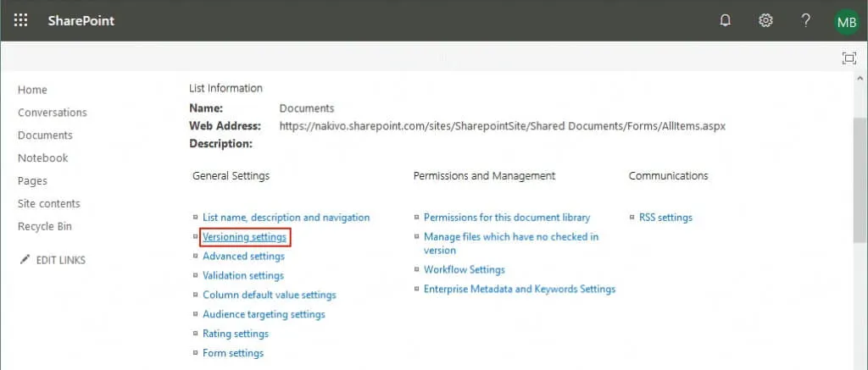
Task: Open the MB account profile avatar
Action: [x=846, y=22]
